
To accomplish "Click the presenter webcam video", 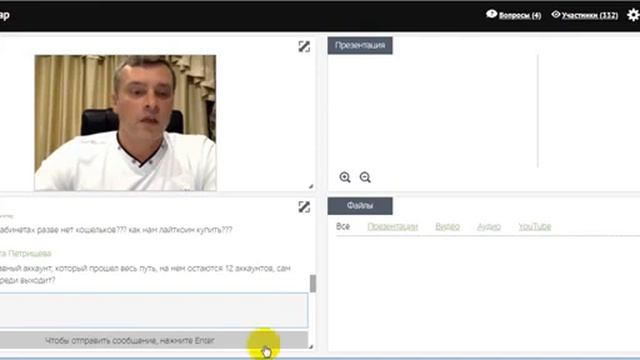I will (125, 123).
